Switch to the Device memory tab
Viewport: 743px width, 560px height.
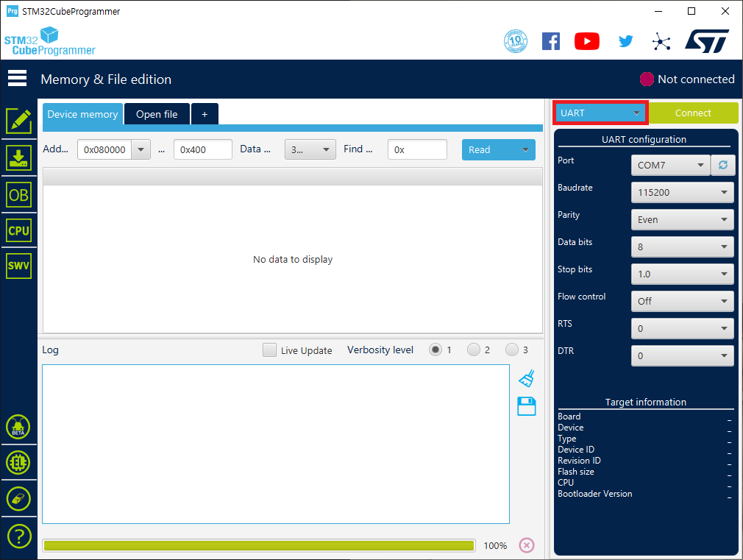pyautogui.click(x=83, y=114)
